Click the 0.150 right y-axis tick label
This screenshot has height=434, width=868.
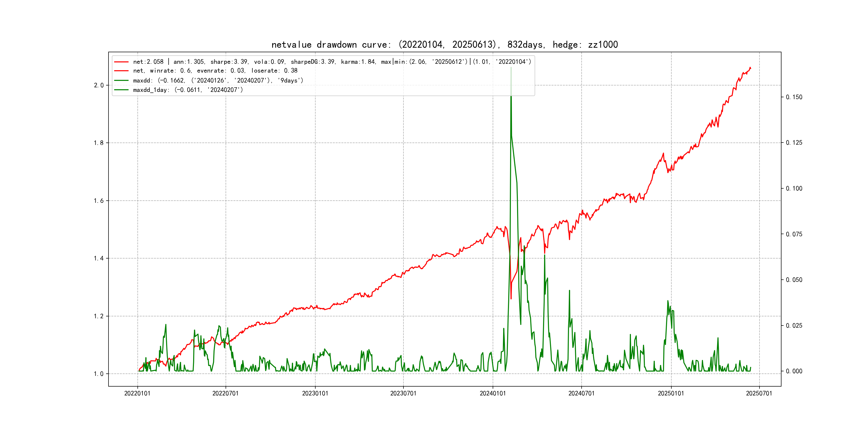click(x=794, y=97)
